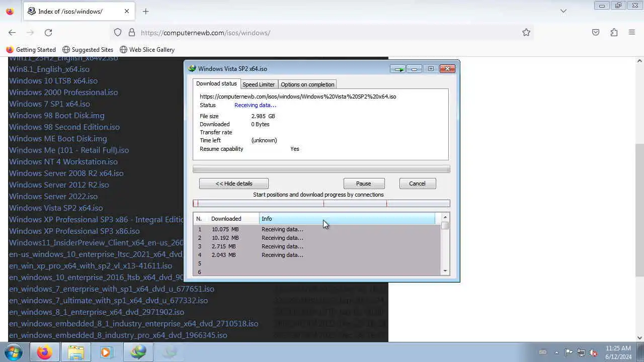Click the download URL text in dialog
644x362 pixels.
[x=298, y=97]
